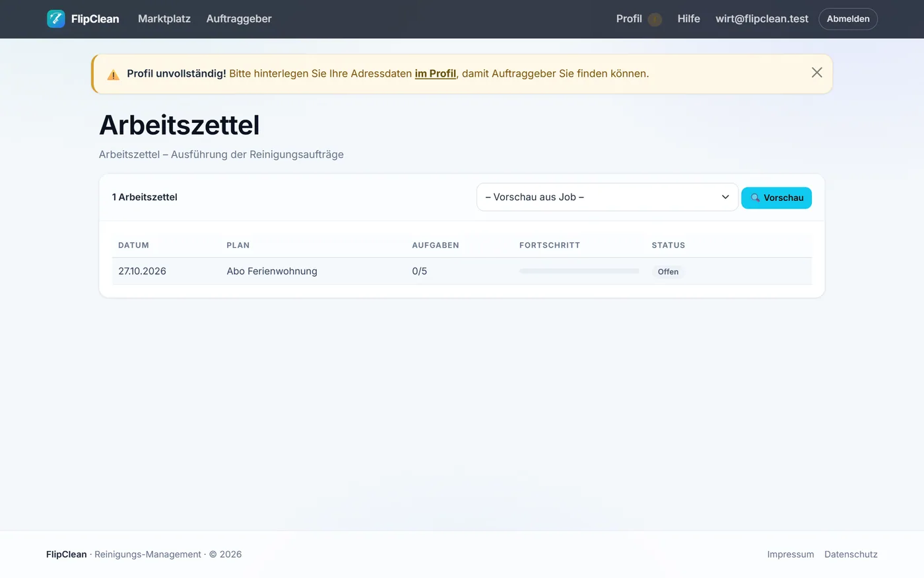924x578 pixels.
Task: Open the Datenschutz footer link
Action: 851,554
